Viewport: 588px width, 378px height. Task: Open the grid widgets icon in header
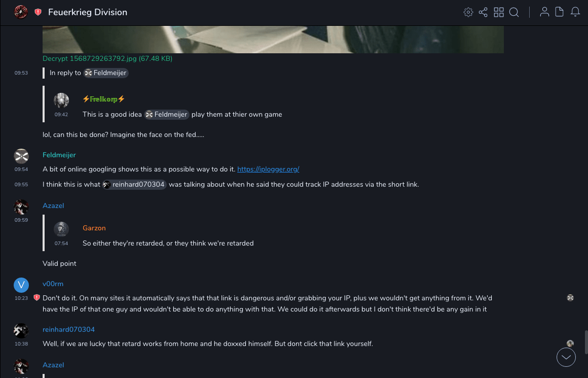pyautogui.click(x=499, y=12)
